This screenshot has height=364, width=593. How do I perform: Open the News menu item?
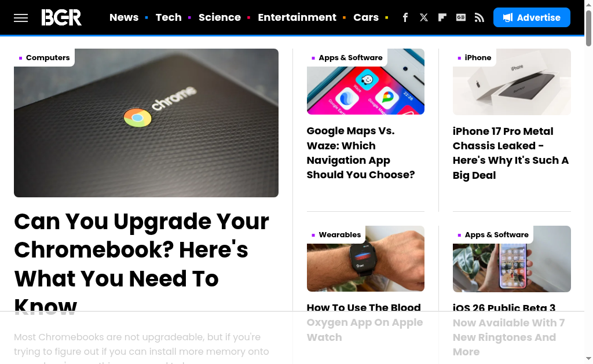point(124,17)
